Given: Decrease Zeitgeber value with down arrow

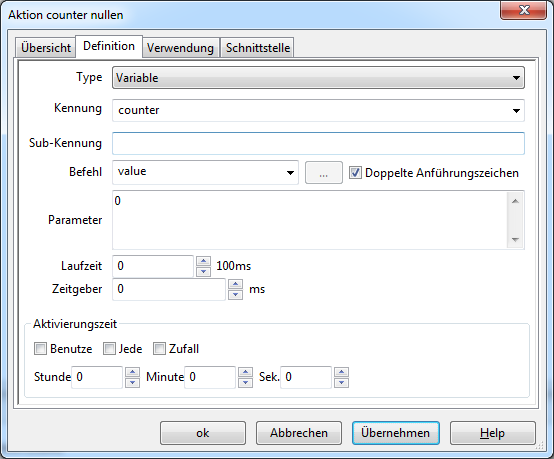Looking at the screenshot, I should (235, 294).
